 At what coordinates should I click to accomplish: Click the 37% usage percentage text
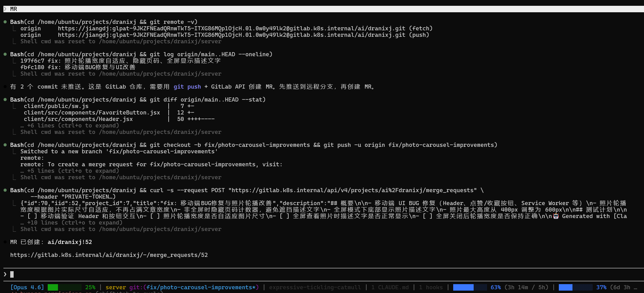[601, 287]
